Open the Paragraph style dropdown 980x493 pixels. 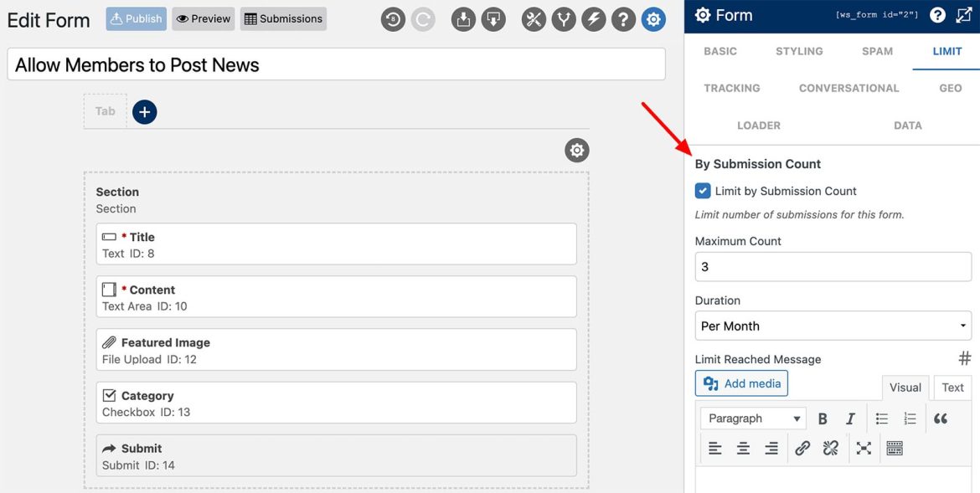point(752,418)
